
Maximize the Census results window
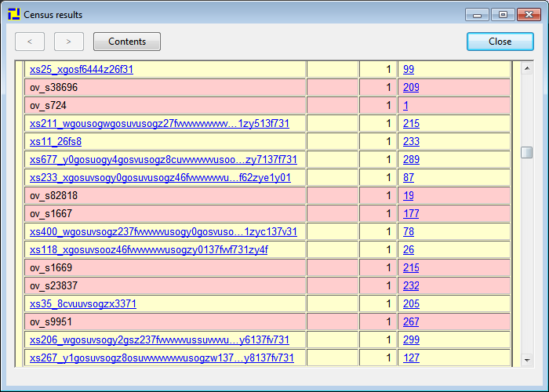point(503,15)
